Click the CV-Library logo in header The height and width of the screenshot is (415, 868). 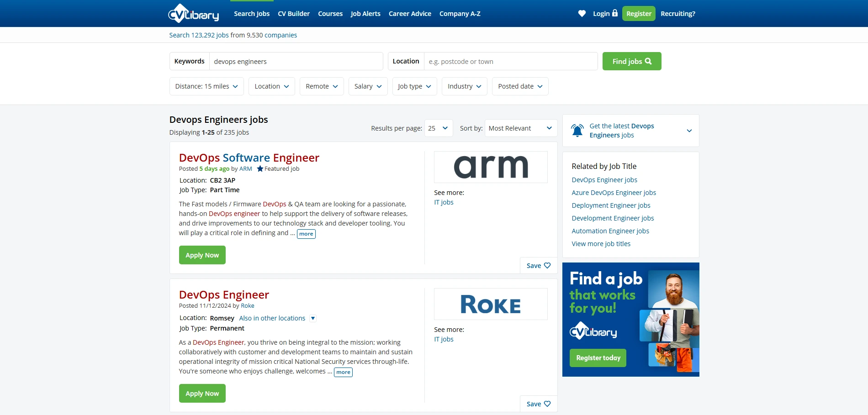194,13
